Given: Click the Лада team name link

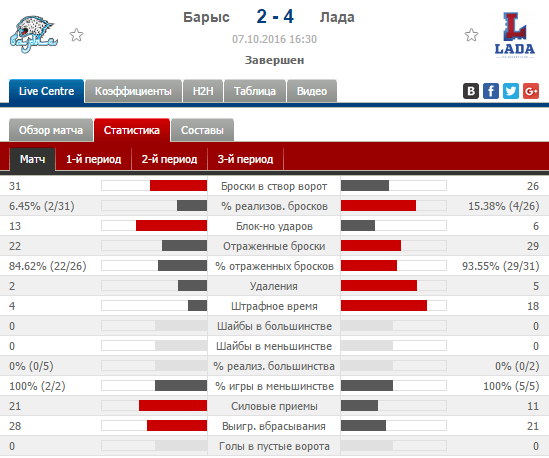Looking at the screenshot, I should click(337, 17).
